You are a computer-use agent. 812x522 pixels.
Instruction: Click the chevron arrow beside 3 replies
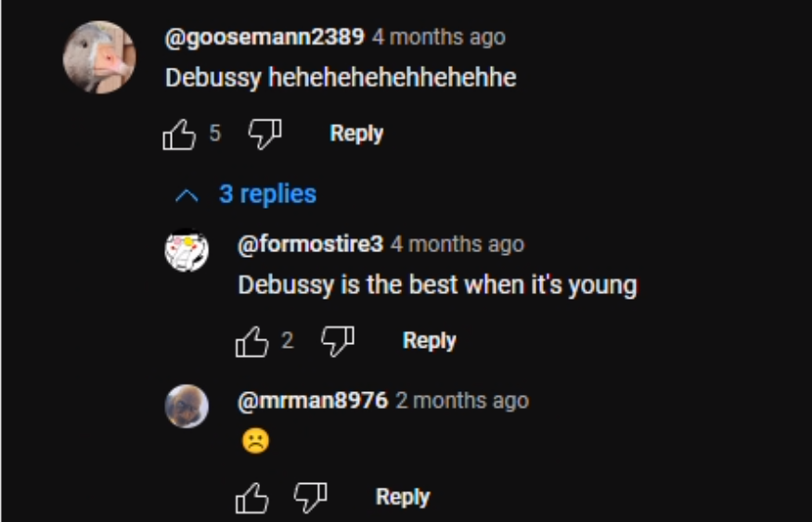187,196
